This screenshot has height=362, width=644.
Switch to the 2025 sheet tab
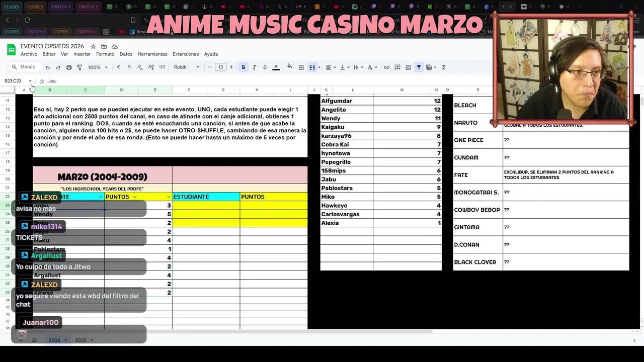pyautogui.click(x=80, y=340)
